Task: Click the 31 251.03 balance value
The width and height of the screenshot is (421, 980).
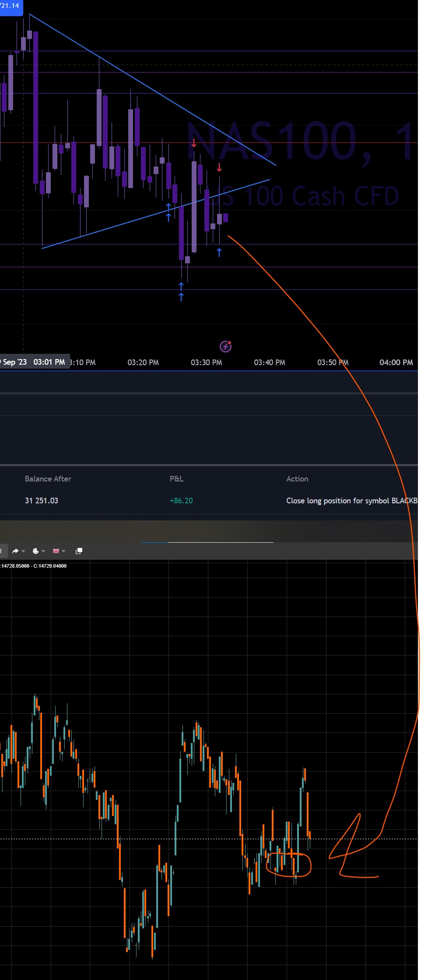Action: pos(42,501)
